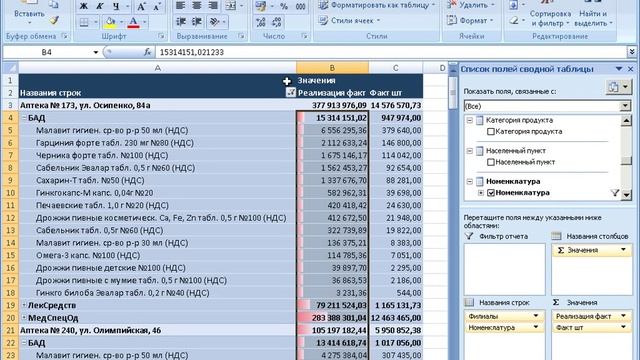Open Стили ячеек gallery
Image resolution: width=640 pixels, height=360 pixels.
click(x=349, y=20)
